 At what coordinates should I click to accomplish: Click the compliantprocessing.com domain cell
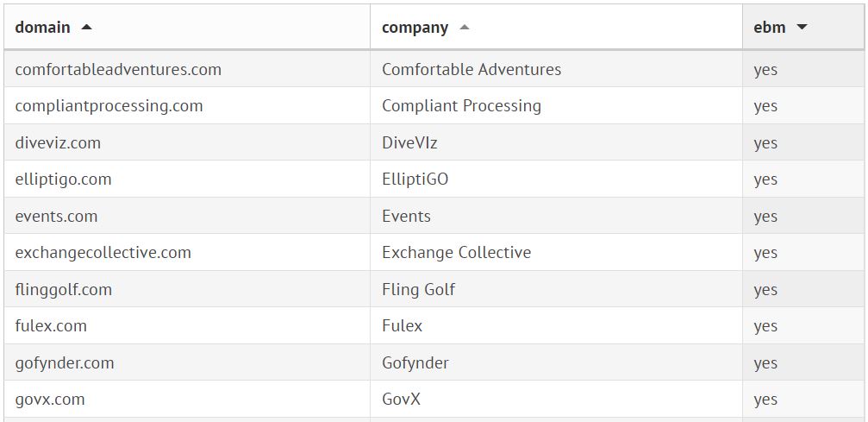pos(109,106)
